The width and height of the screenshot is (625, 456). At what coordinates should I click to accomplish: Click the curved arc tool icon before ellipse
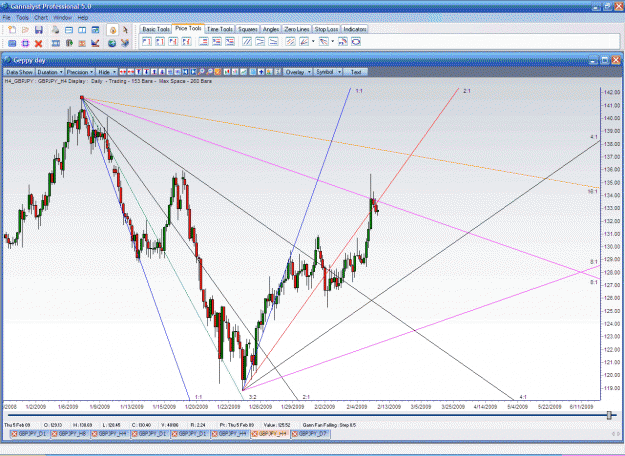tap(343, 41)
